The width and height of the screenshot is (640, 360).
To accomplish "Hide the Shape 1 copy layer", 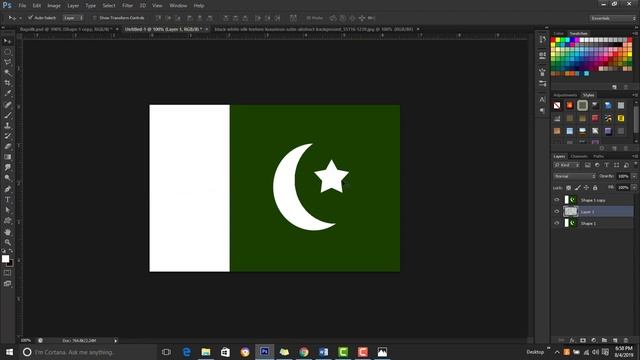I will [x=557, y=200].
